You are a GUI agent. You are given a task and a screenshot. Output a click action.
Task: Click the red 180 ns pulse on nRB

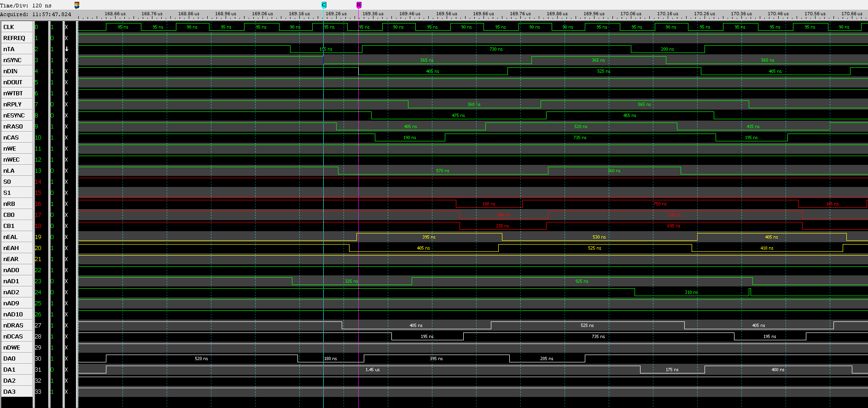(x=489, y=204)
